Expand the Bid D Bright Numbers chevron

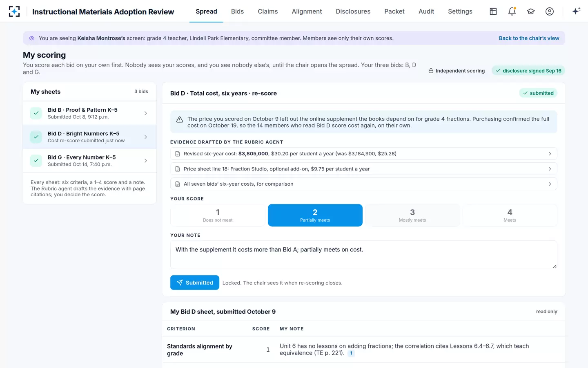[x=146, y=137]
